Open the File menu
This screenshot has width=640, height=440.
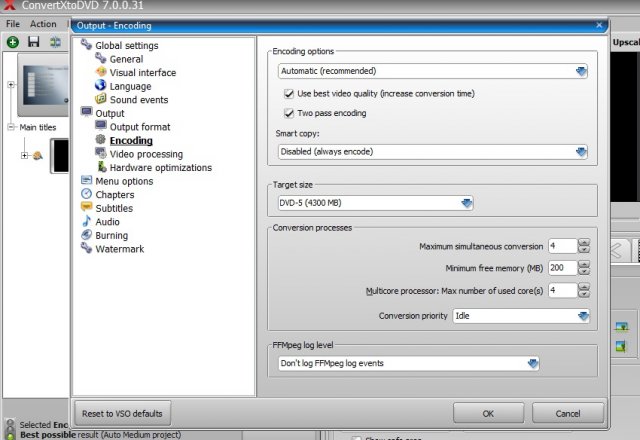13,24
